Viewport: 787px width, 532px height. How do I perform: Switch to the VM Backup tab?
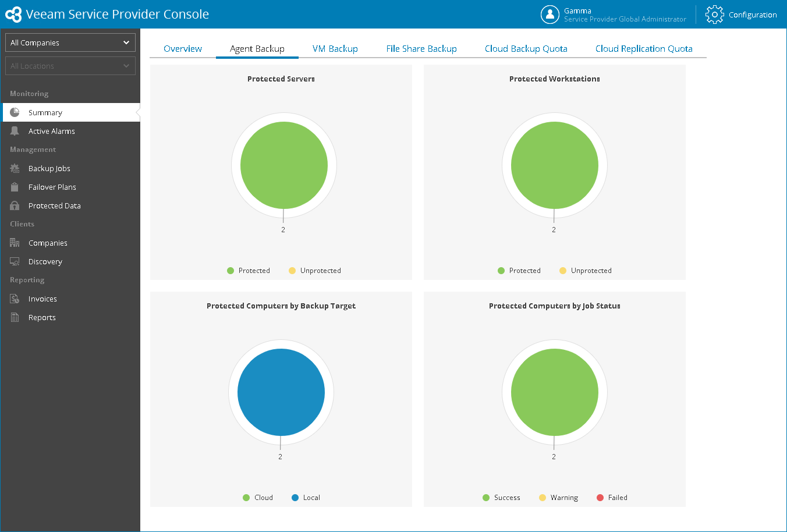(x=335, y=49)
